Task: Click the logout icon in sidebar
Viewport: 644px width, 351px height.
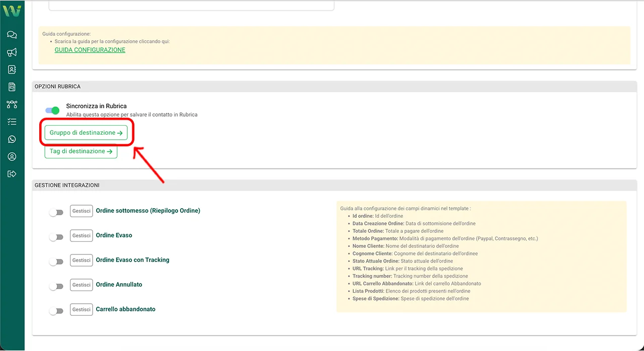Action: tap(12, 174)
